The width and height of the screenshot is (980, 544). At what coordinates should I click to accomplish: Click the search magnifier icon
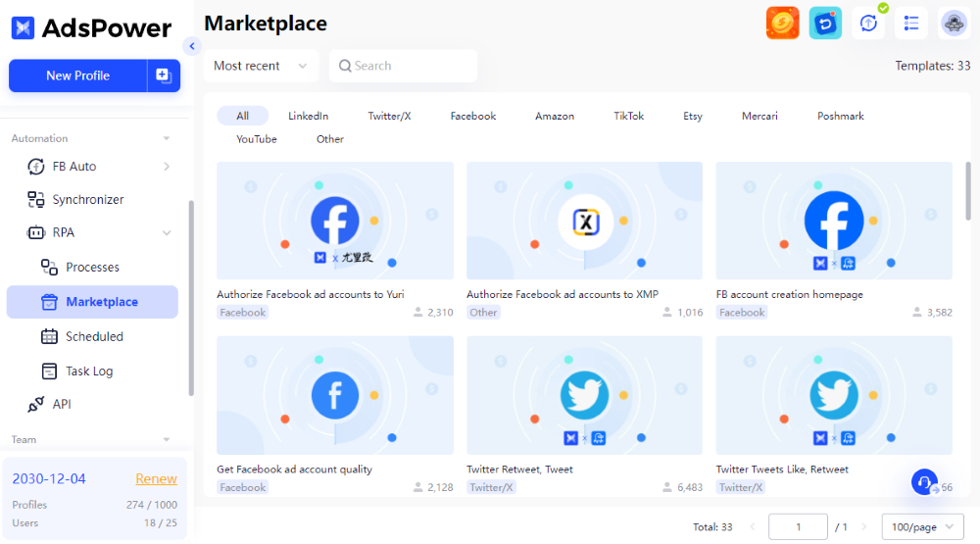pos(345,66)
